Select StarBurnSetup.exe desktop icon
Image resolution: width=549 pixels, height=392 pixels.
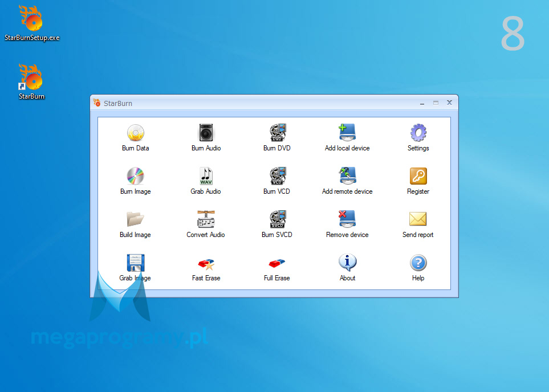click(x=32, y=23)
